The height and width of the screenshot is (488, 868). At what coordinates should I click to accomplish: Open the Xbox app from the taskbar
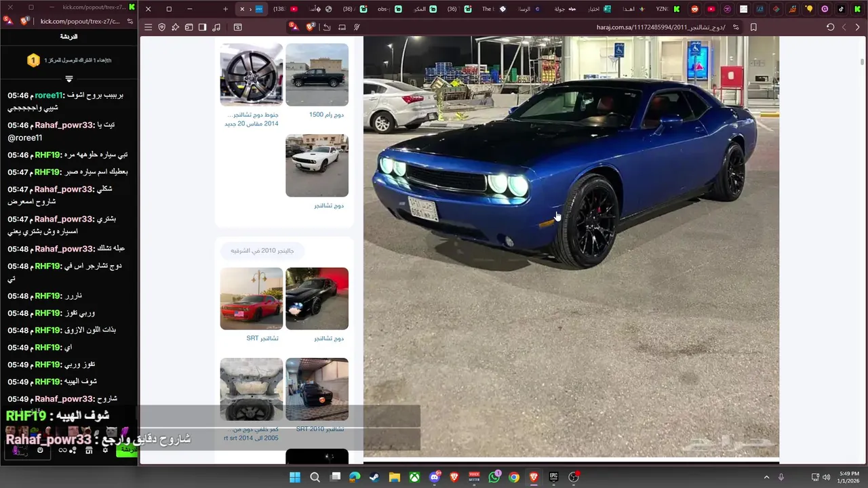point(414,477)
